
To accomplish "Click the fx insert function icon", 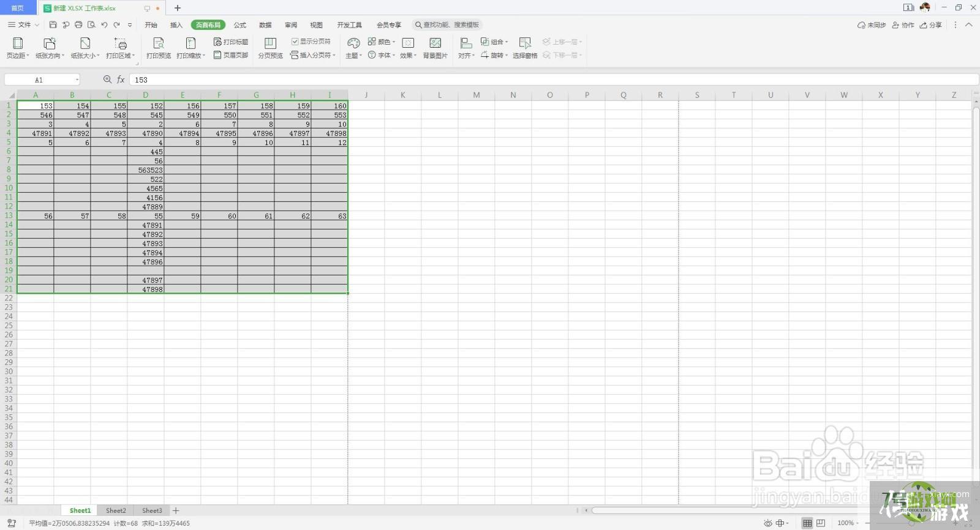I will (121, 80).
